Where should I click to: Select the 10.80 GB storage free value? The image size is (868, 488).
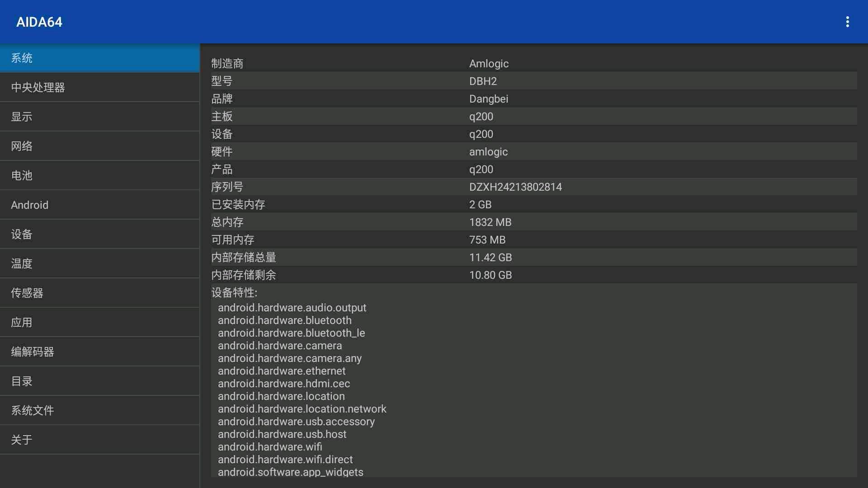pos(491,275)
